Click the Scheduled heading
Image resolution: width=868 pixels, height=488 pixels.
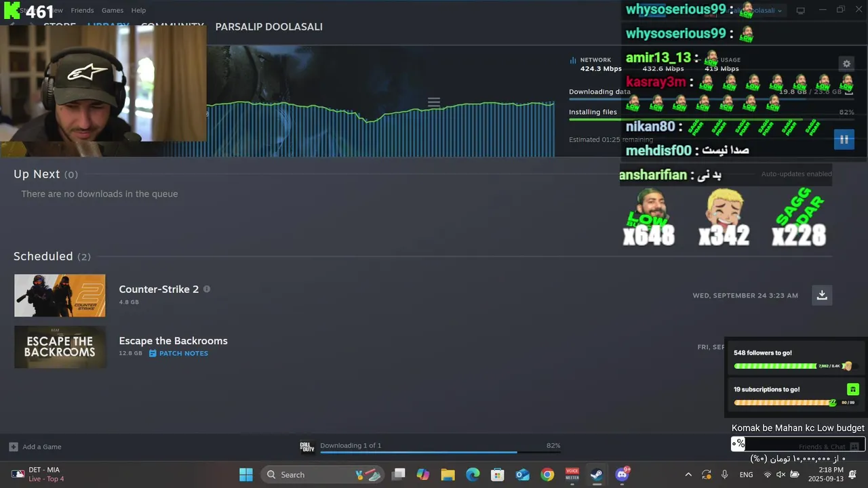pyautogui.click(x=43, y=256)
